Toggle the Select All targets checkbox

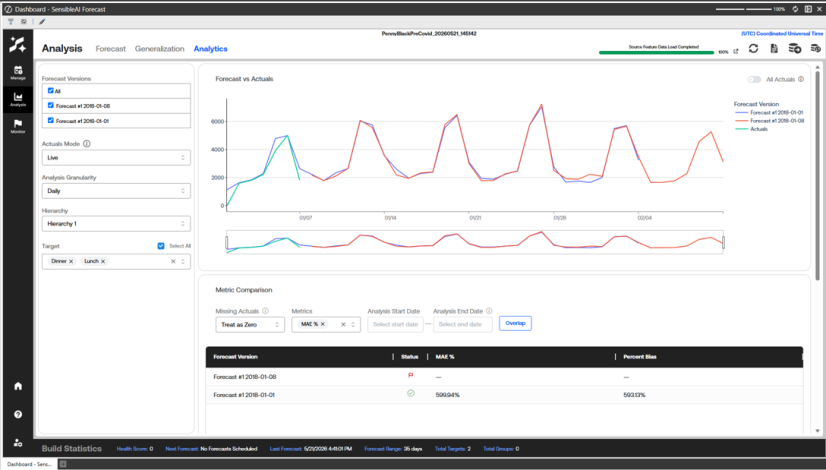click(161, 246)
